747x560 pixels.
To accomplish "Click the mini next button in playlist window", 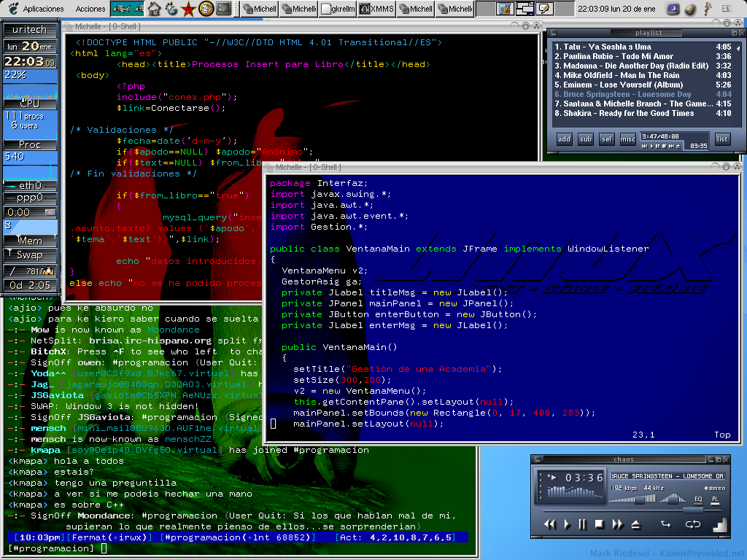I will (x=671, y=146).
